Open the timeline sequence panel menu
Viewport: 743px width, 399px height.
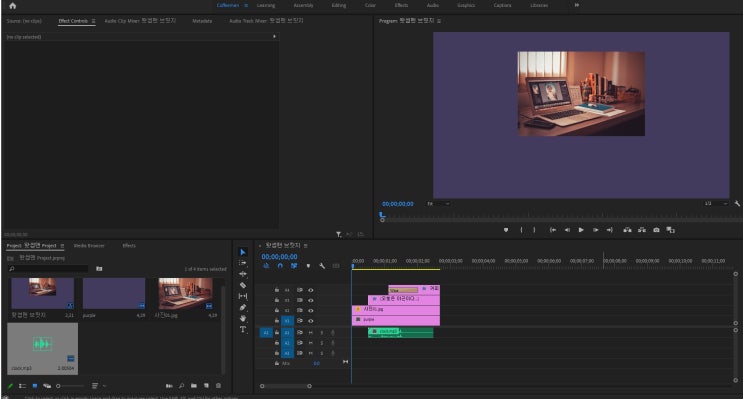point(306,245)
